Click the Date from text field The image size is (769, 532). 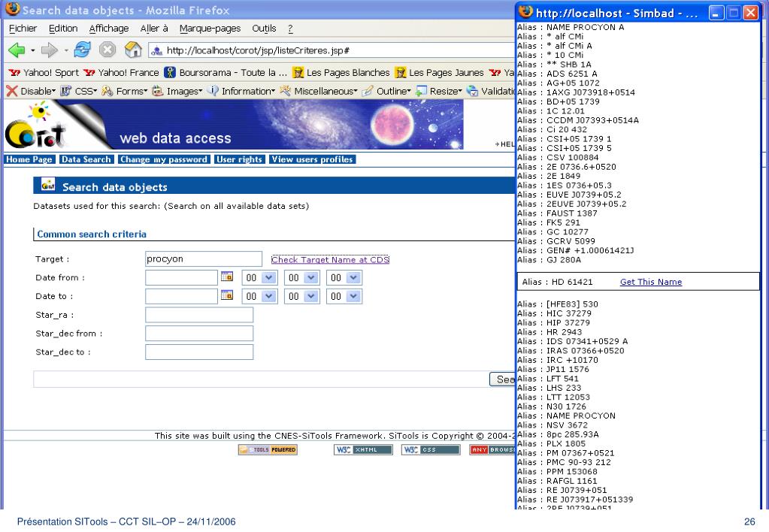click(181, 277)
